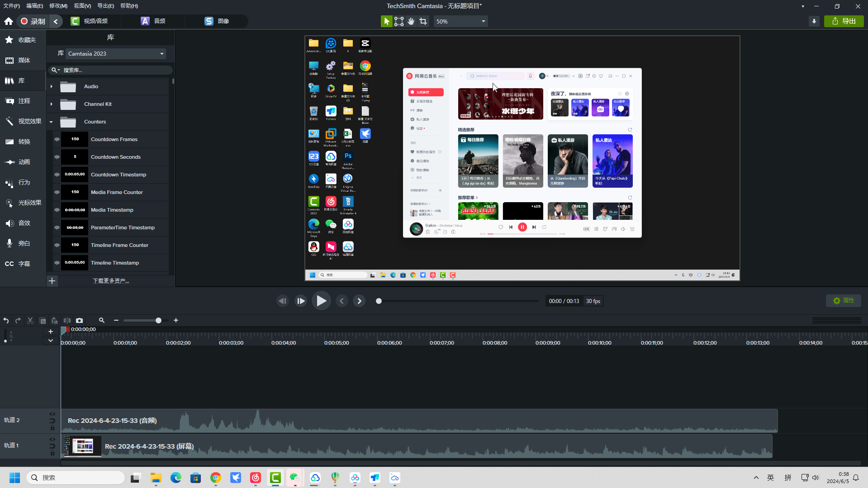Click the Home icon in the toolbar
868x488 pixels.
coord(9,21)
